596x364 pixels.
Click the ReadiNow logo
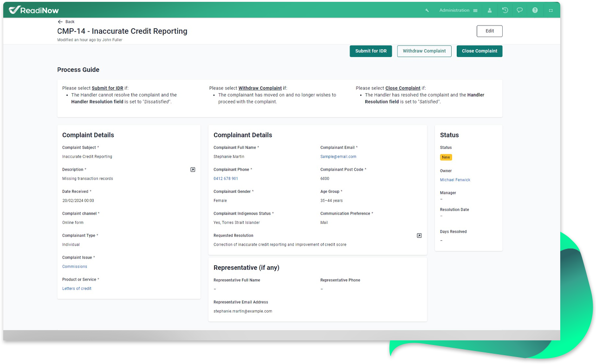[34, 10]
